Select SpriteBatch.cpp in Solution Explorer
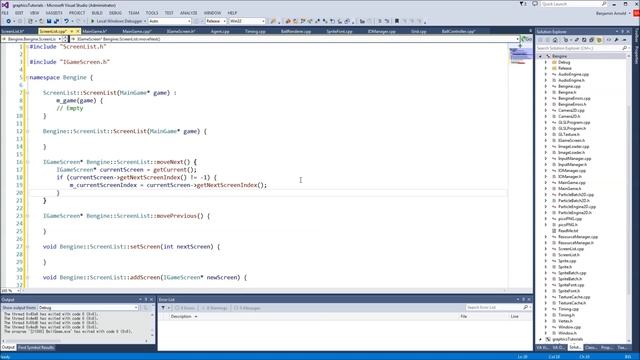 [x=572, y=273]
